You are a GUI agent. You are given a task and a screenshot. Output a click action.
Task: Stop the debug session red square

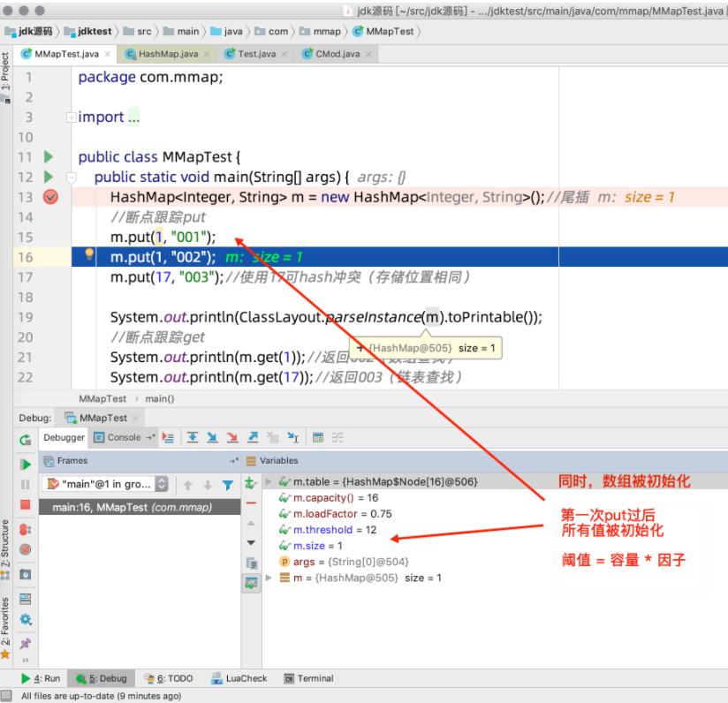(26, 504)
